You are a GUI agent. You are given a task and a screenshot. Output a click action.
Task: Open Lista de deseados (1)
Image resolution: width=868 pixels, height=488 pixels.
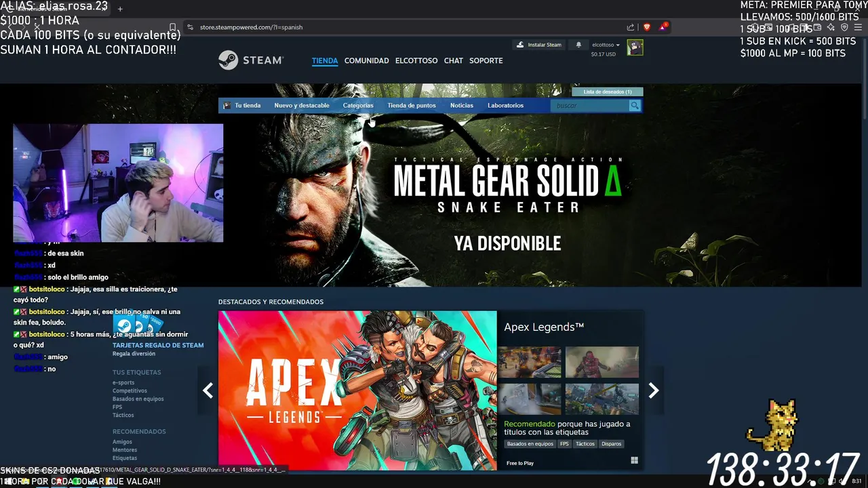click(x=608, y=91)
